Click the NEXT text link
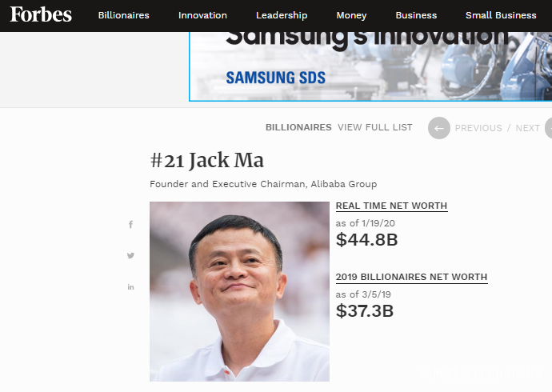552x392 pixels. pos(527,128)
